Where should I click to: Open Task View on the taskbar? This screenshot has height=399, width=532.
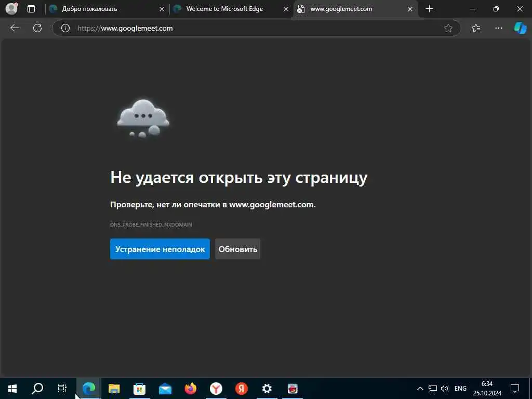[x=62, y=389]
